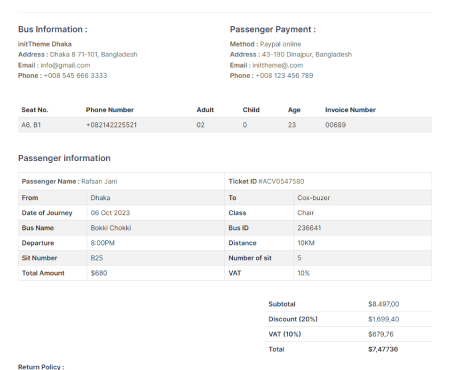
Task: Select the Bus ID value 236641
Action: 309,228
